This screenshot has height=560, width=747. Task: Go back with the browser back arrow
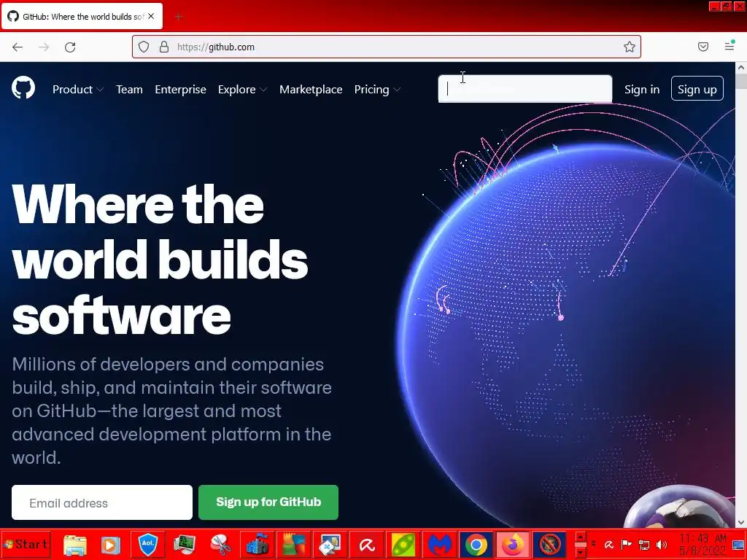(18, 47)
